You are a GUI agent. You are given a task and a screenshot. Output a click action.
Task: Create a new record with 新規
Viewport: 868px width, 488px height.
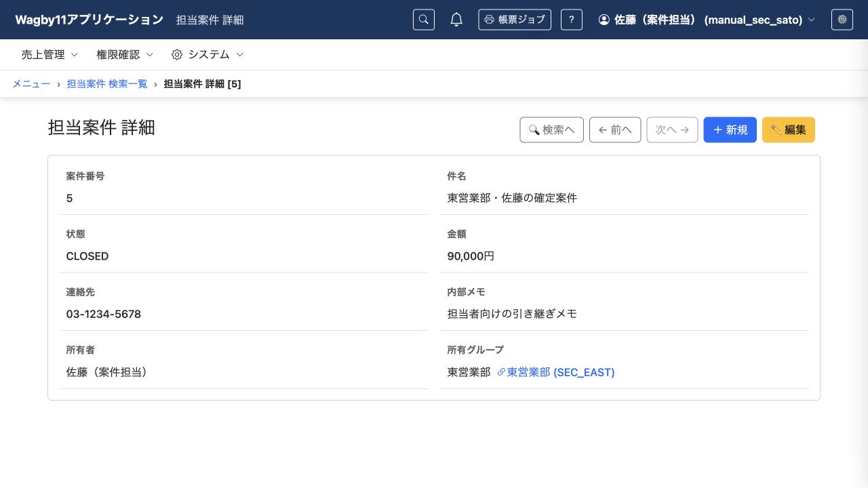[x=730, y=129]
